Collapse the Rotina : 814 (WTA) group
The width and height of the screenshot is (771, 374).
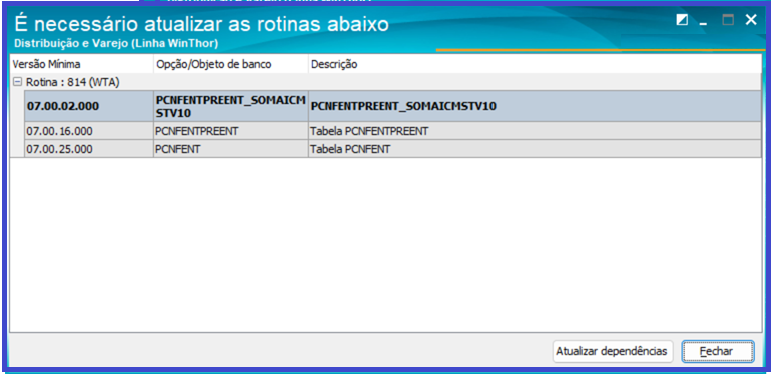tap(17, 83)
